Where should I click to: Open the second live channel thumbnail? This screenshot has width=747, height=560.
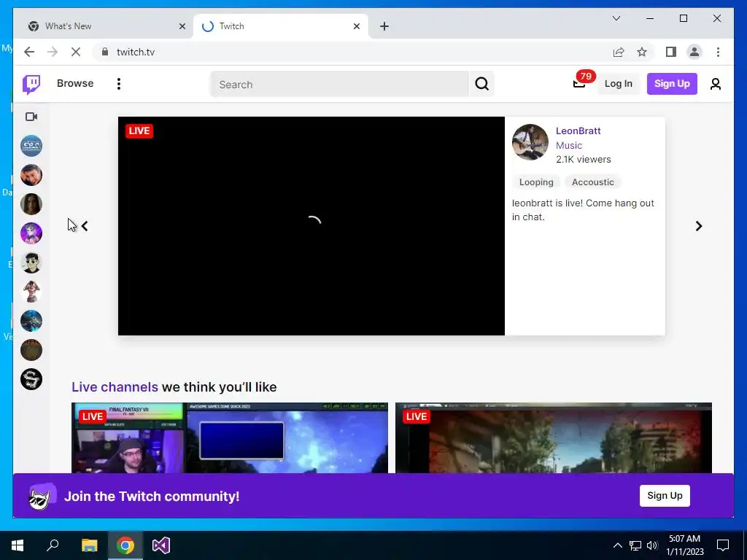coord(554,438)
